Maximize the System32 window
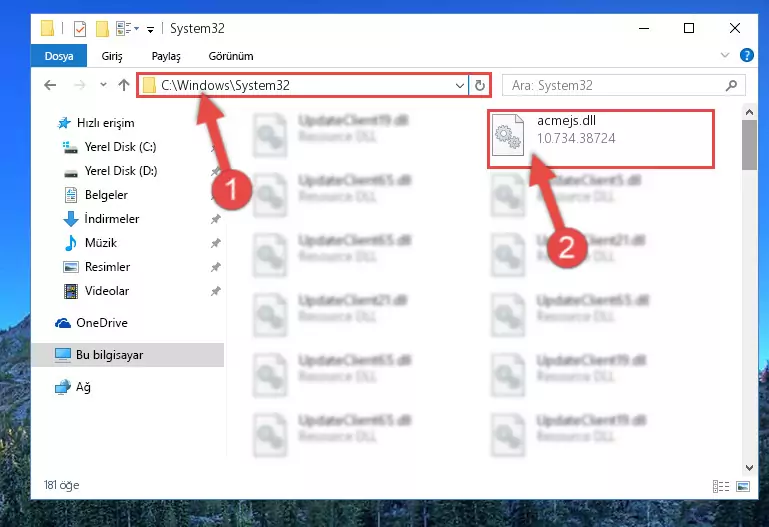 689,28
